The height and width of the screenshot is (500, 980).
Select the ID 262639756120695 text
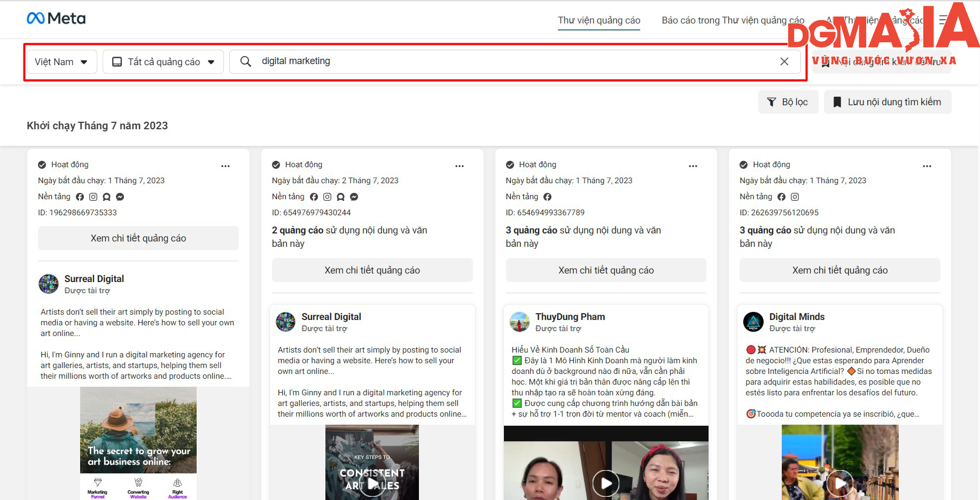[x=779, y=213]
